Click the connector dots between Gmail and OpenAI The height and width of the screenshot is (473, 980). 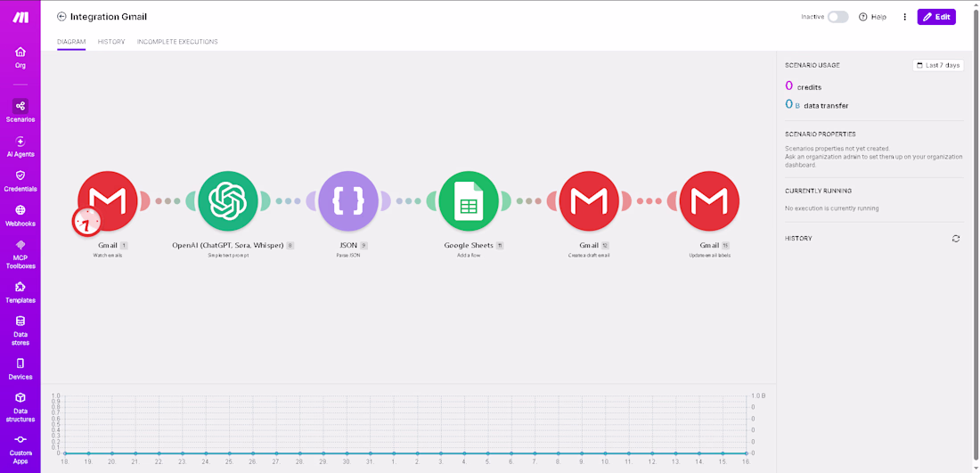click(x=168, y=201)
